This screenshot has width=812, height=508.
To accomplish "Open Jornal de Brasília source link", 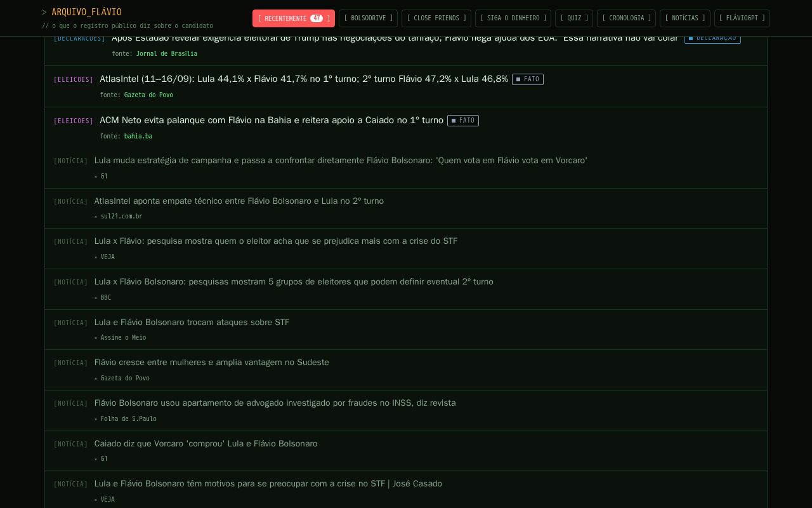I will 167,54.
